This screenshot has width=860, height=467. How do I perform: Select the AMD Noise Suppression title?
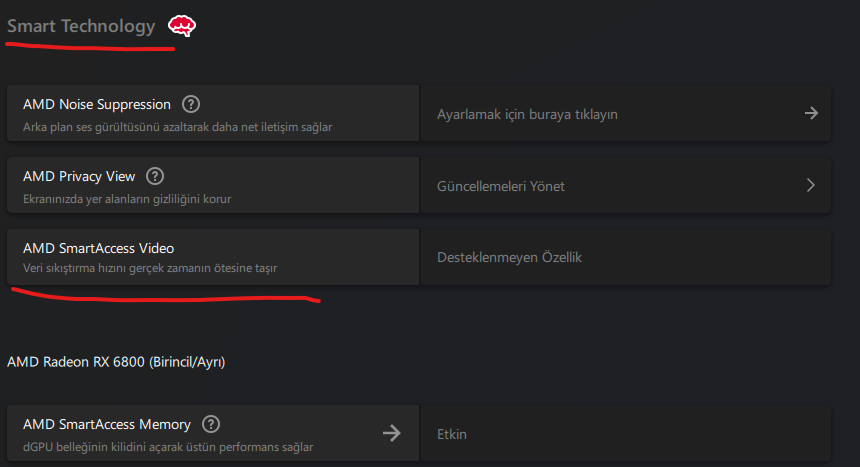[x=97, y=104]
